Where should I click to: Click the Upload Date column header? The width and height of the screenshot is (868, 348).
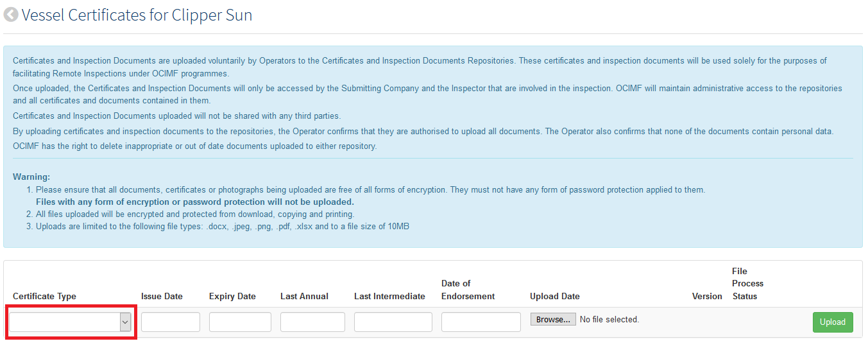click(555, 297)
